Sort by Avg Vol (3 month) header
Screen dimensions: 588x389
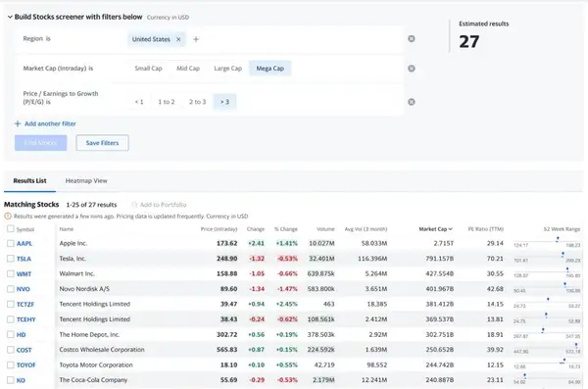tap(366, 229)
